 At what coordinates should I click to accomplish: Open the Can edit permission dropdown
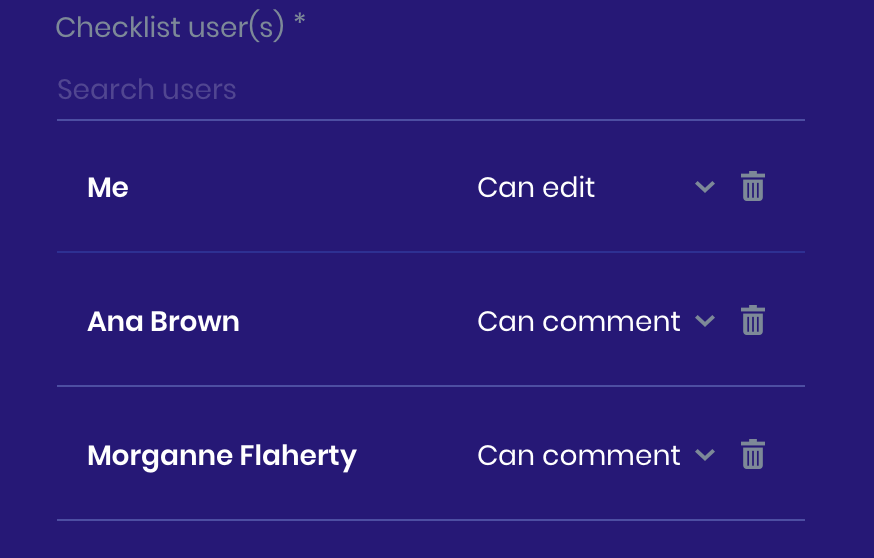(x=596, y=187)
